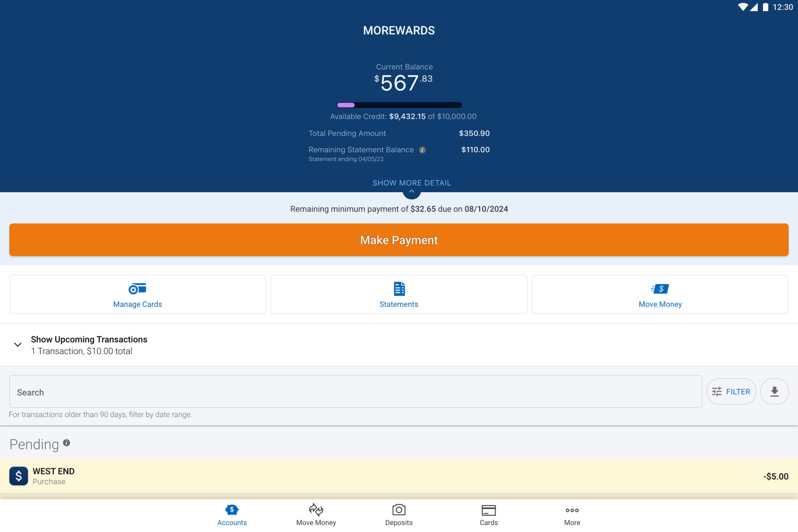
Task: Open Deposits from the bottom navigation
Action: 399,514
